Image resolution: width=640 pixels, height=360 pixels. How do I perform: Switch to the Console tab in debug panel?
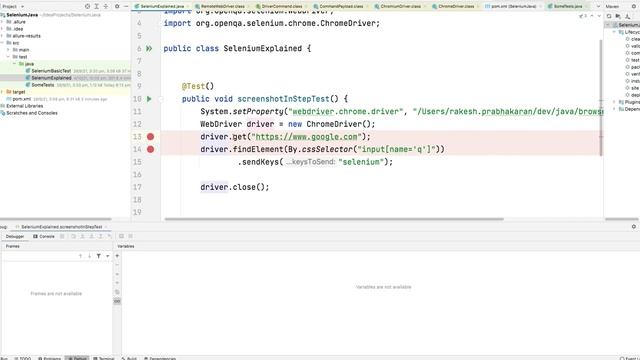[x=44, y=237]
